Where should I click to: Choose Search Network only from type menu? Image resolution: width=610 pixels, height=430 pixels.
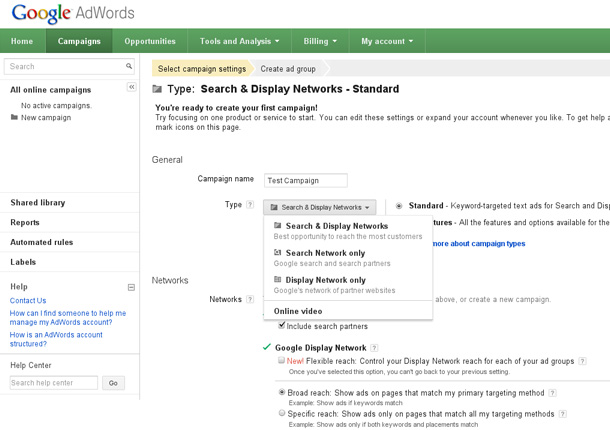(x=348, y=258)
